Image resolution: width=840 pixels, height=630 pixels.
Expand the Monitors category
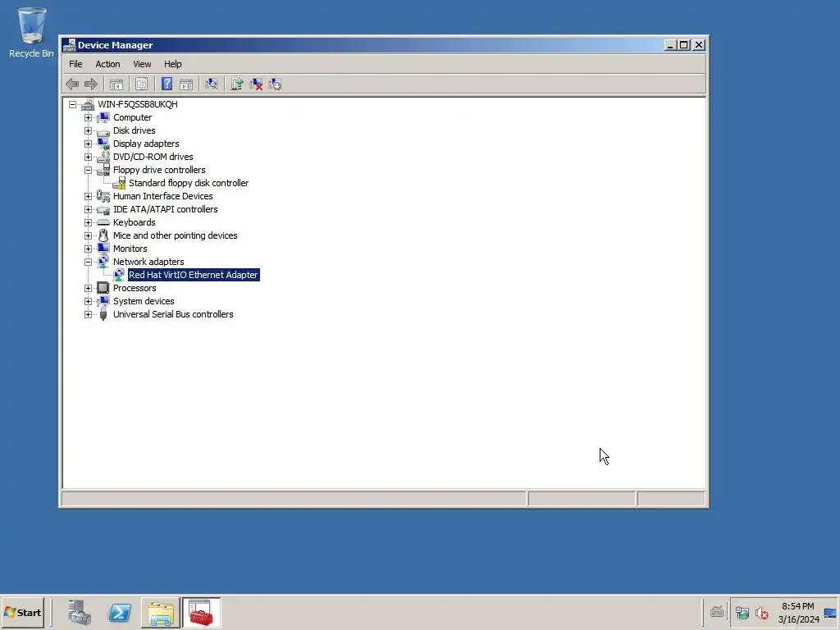[88, 249]
